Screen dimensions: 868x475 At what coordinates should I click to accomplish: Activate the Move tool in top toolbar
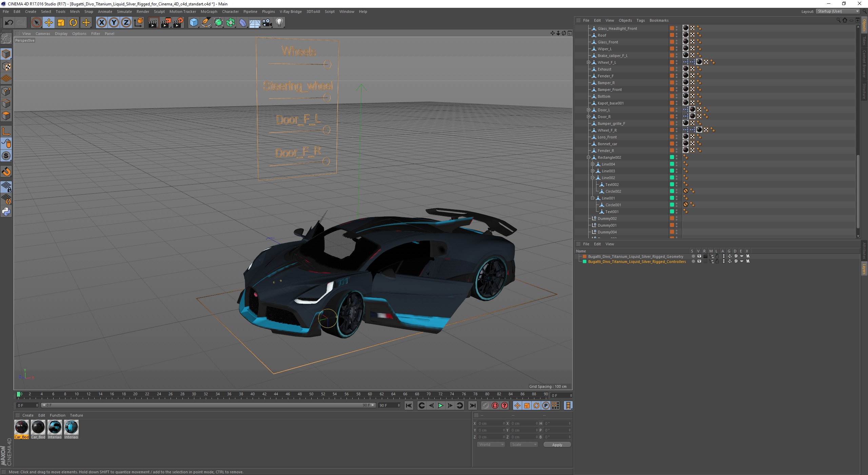point(49,23)
